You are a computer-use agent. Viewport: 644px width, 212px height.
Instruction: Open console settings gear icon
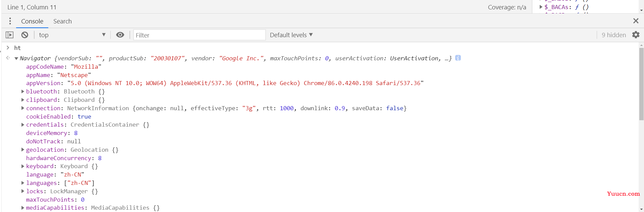click(636, 35)
